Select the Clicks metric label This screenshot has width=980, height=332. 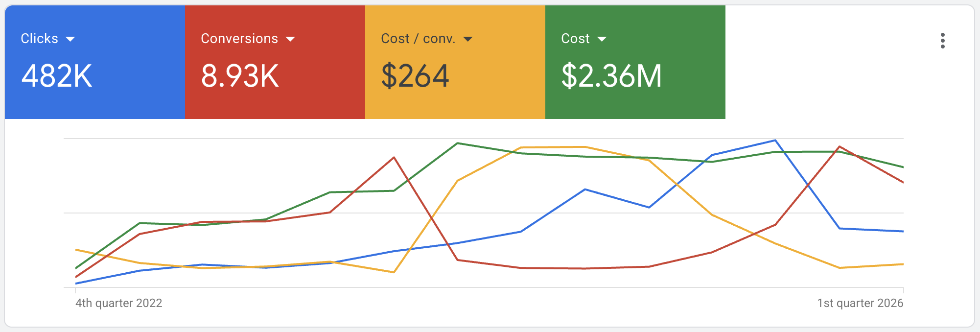pyautogui.click(x=40, y=39)
